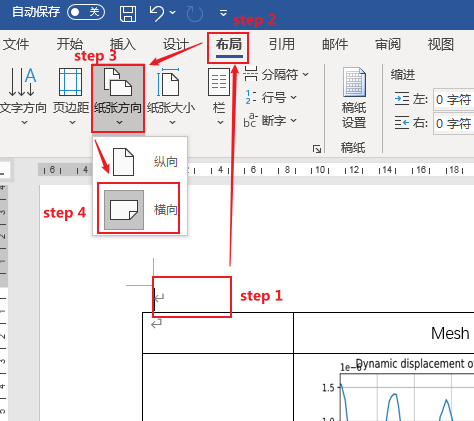Expand the 栏 columns dropdown chevron
This screenshot has height=421, width=474.
(220, 123)
